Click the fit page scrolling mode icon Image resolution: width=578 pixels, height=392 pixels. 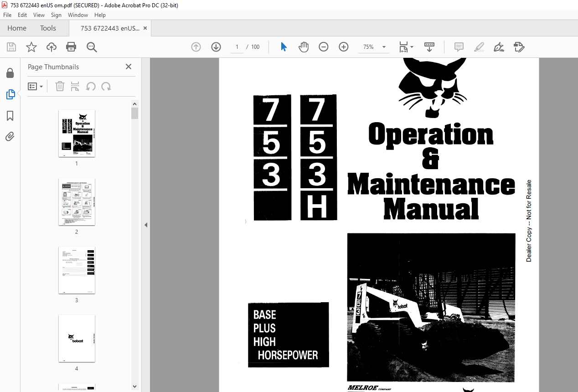(x=403, y=47)
